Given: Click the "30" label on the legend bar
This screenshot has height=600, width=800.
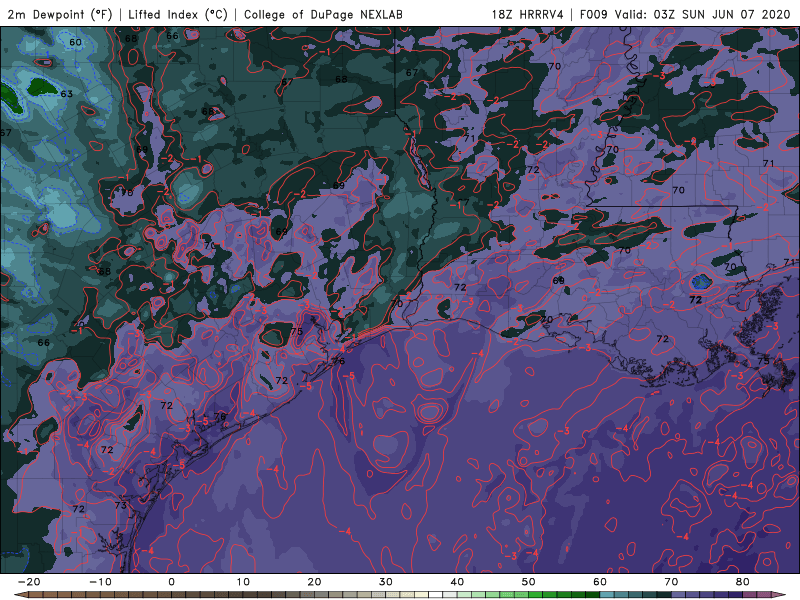Looking at the screenshot, I should tap(386, 582).
